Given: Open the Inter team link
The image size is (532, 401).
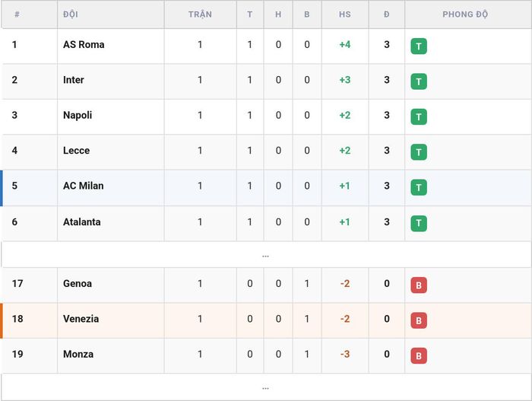Looking at the screenshot, I should point(73,80).
